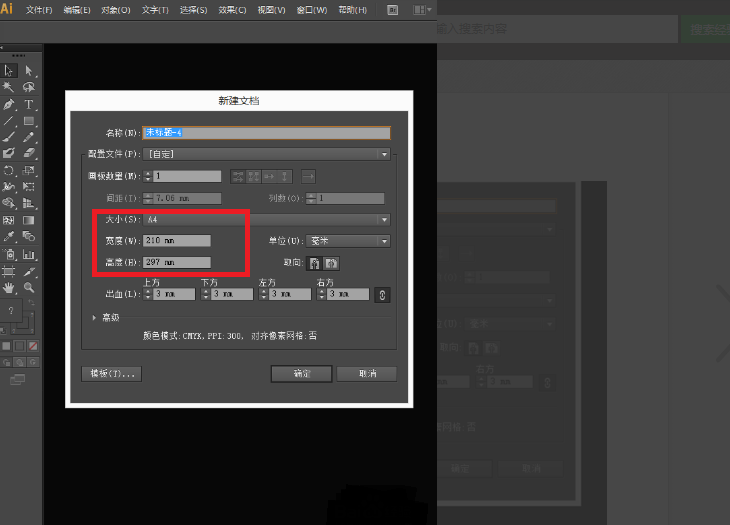Image resolution: width=730 pixels, height=525 pixels.
Task: Select the Free Transform tool
Action: tap(29, 187)
